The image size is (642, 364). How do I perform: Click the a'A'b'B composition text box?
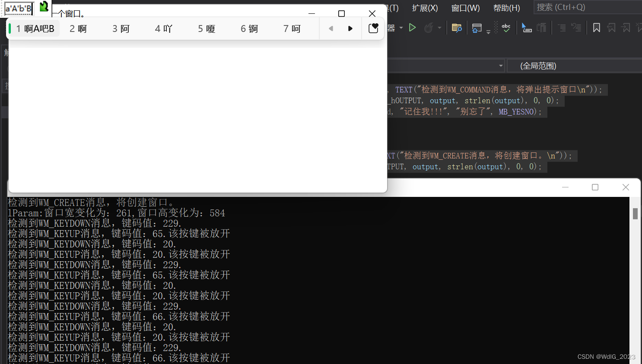tap(19, 9)
